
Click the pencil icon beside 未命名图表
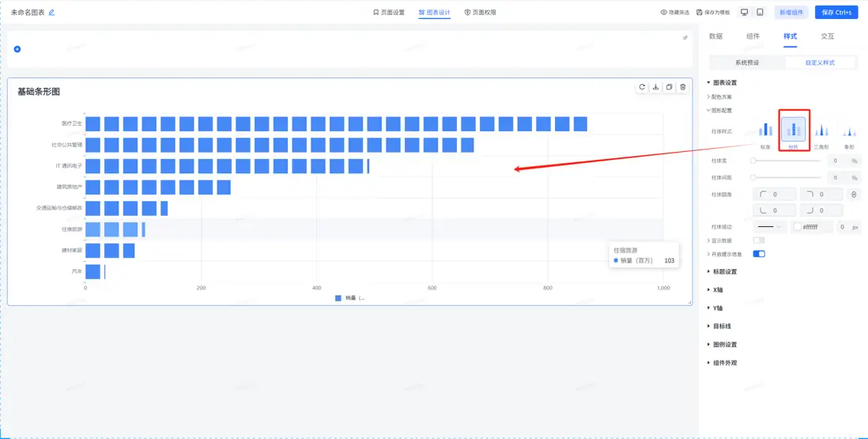(52, 13)
